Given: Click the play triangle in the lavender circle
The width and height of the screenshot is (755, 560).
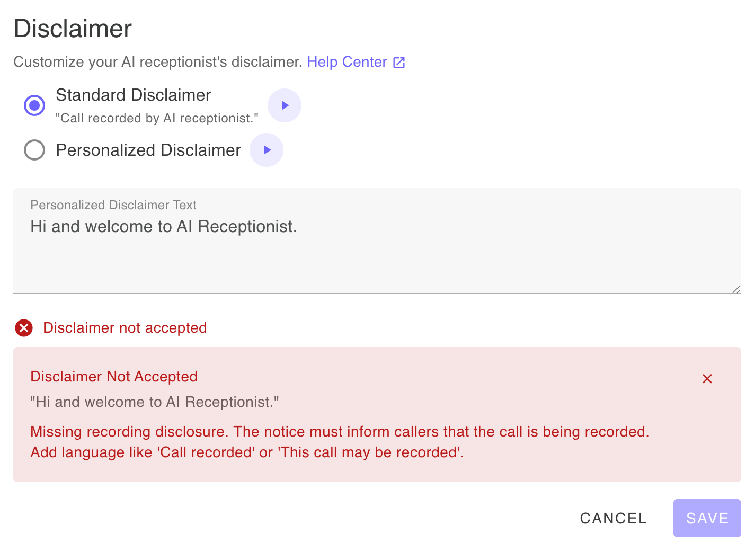Looking at the screenshot, I should (x=285, y=105).
